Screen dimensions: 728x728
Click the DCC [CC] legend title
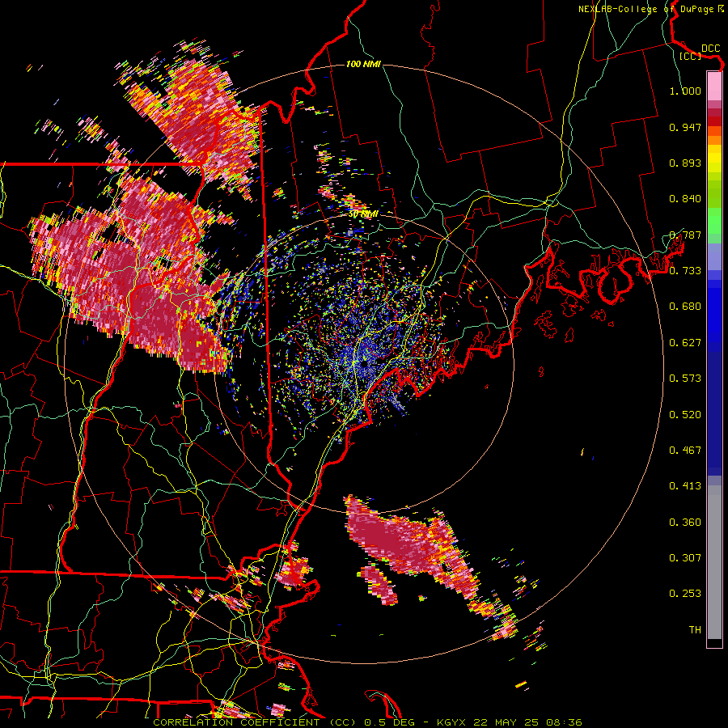pyautogui.click(x=701, y=52)
